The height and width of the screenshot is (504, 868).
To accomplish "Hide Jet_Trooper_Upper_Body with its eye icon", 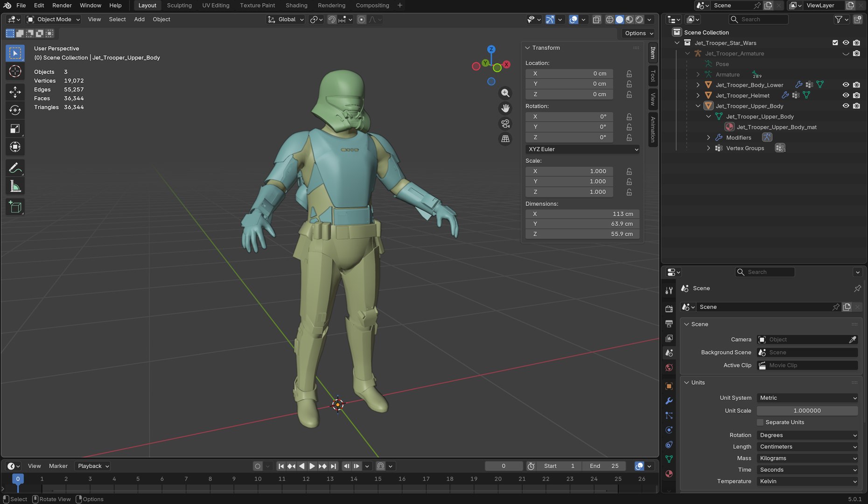I will coord(846,106).
